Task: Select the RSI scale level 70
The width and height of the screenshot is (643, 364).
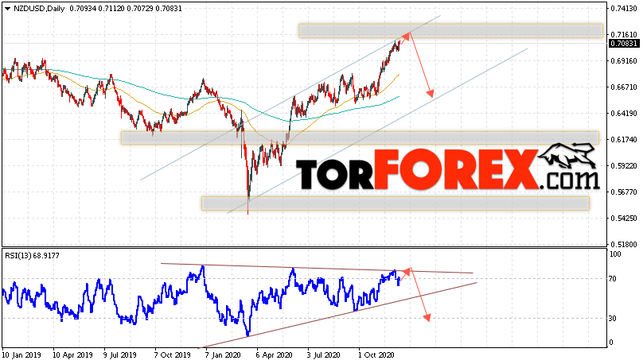Action: [613, 279]
